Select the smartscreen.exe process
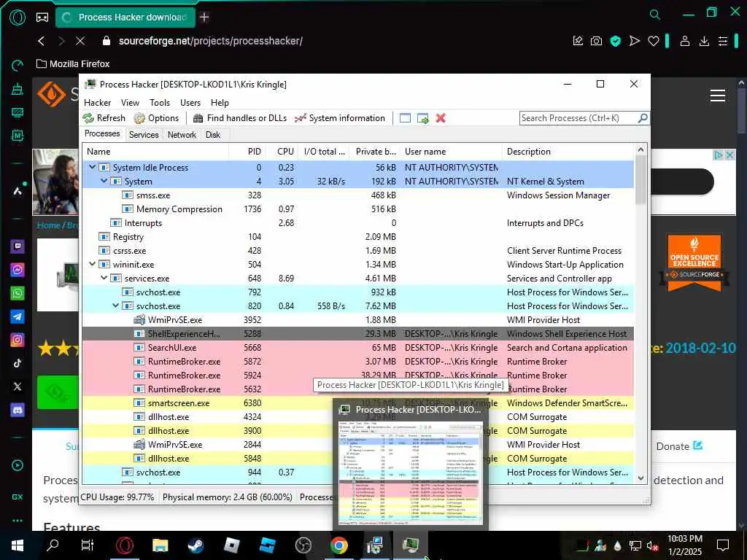The height and width of the screenshot is (560, 747). click(357, 402)
